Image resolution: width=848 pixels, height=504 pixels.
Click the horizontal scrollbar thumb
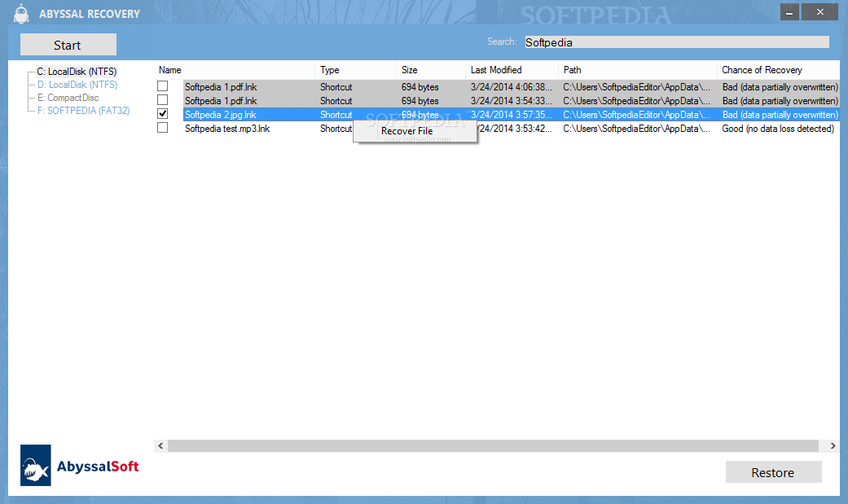tap(493, 445)
